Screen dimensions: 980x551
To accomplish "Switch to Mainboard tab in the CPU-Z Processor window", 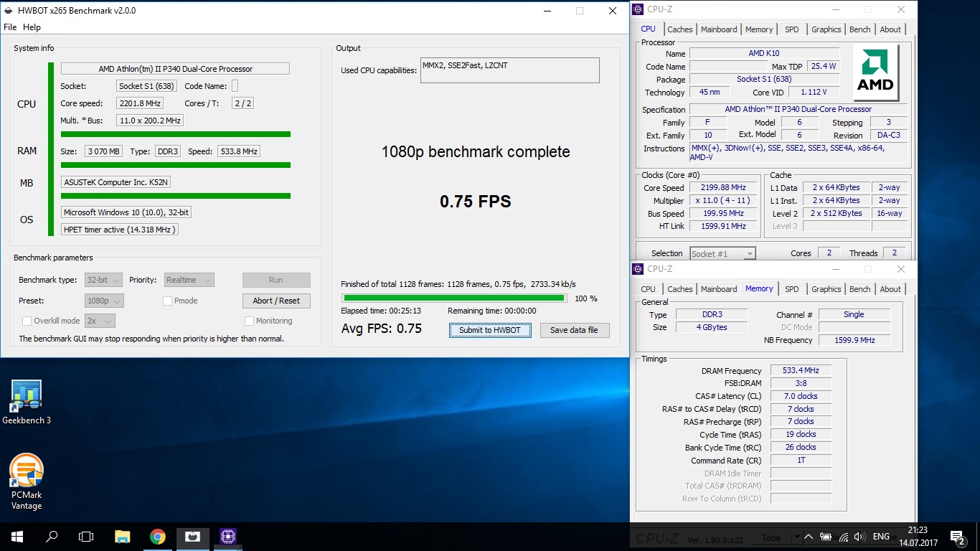I will tap(719, 29).
